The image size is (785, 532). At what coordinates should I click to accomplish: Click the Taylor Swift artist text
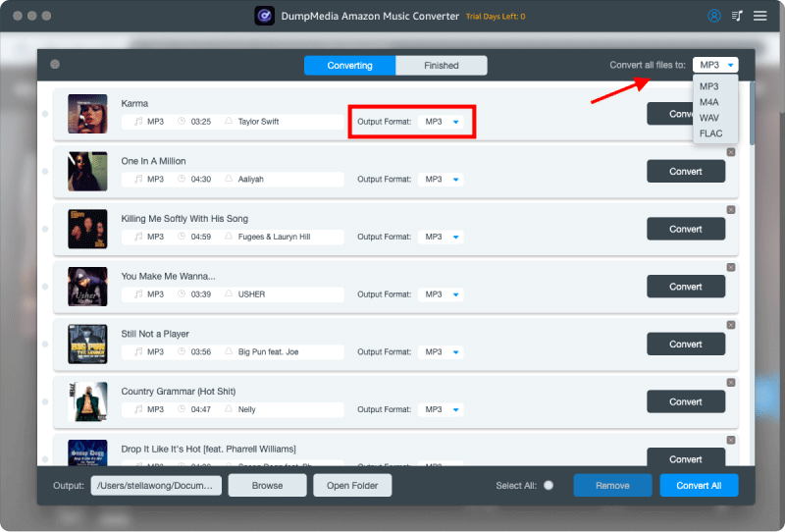[258, 122]
